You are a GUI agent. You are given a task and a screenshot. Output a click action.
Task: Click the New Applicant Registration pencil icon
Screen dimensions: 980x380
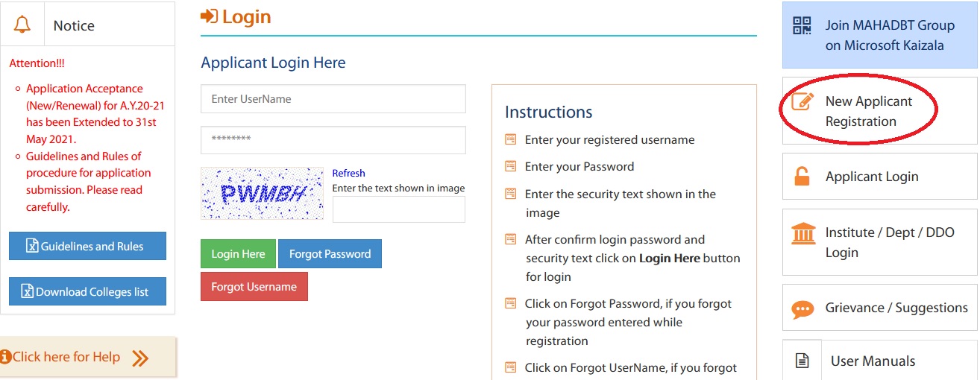click(802, 102)
